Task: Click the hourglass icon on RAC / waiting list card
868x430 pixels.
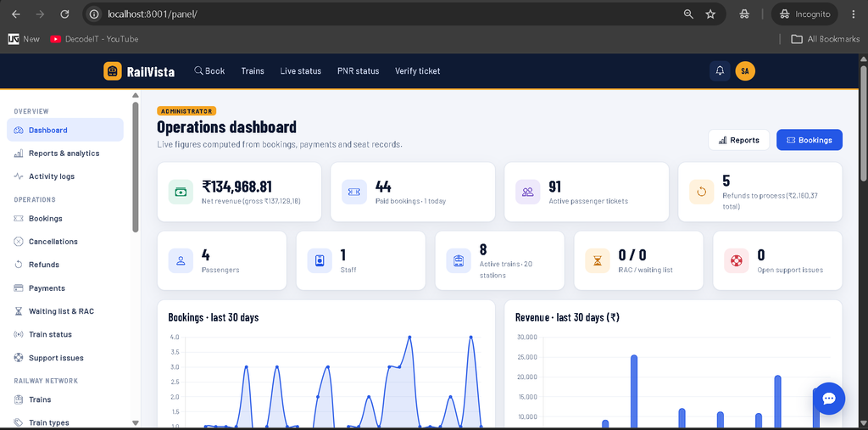Action: click(x=598, y=260)
